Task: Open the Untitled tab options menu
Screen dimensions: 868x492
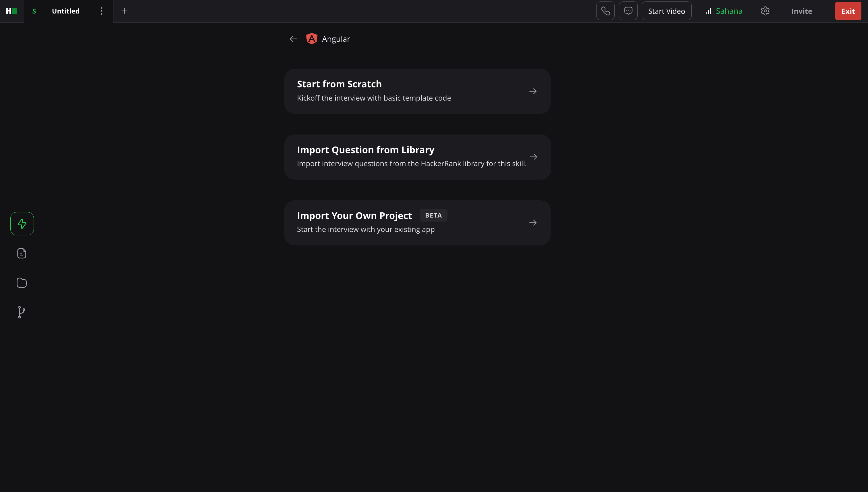Action: (101, 11)
